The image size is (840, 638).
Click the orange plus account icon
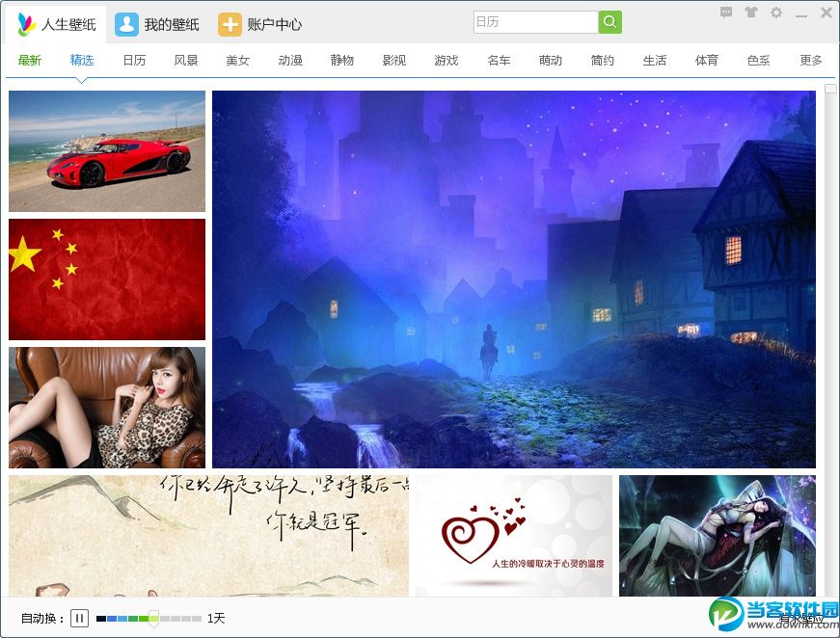pyautogui.click(x=230, y=25)
